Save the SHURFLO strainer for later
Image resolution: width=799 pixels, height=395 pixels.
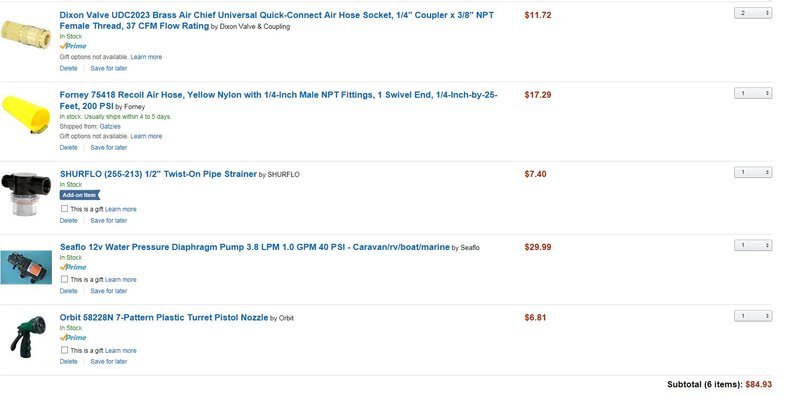click(x=109, y=221)
